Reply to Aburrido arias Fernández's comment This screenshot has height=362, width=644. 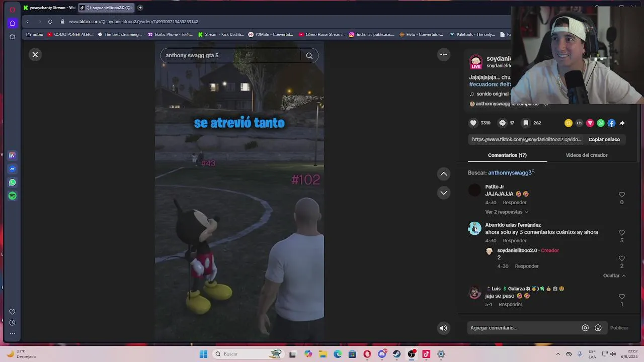[515, 240]
